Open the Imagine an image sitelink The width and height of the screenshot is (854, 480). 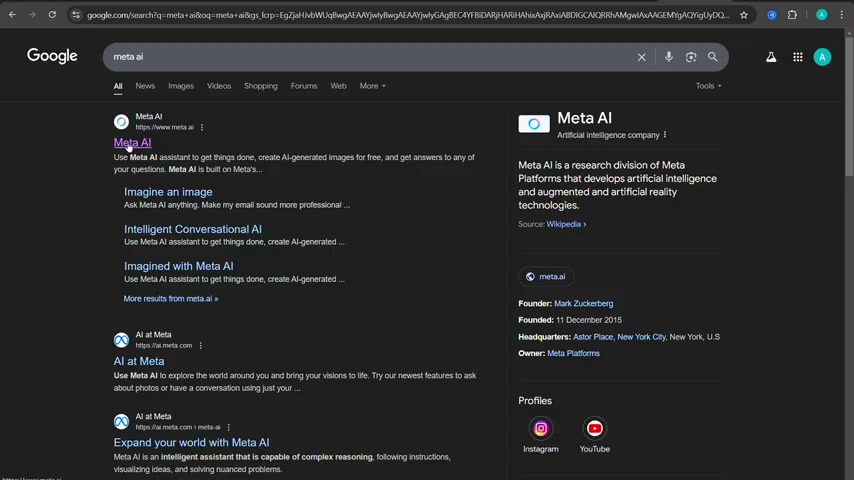168,192
